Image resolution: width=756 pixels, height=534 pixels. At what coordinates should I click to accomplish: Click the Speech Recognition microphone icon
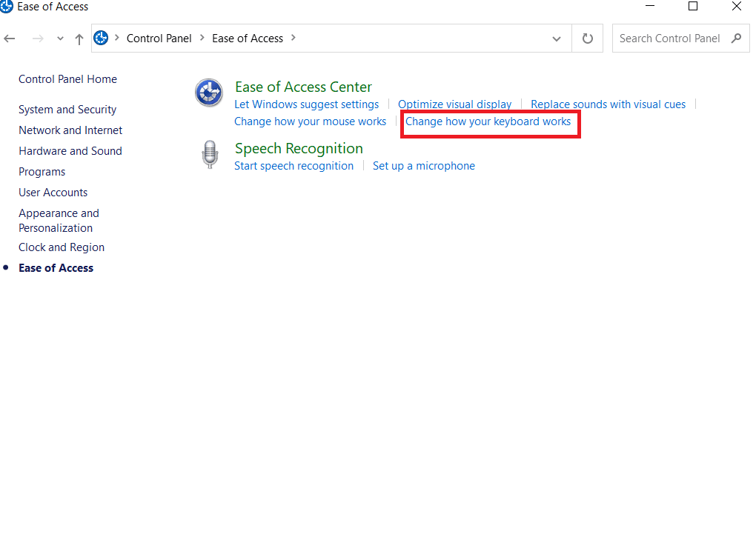210,155
